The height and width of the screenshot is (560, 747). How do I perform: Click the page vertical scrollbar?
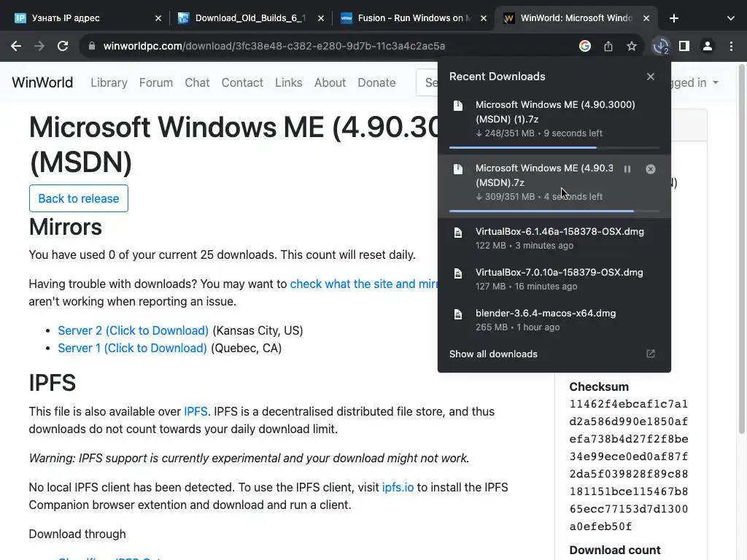pyautogui.click(x=742, y=249)
